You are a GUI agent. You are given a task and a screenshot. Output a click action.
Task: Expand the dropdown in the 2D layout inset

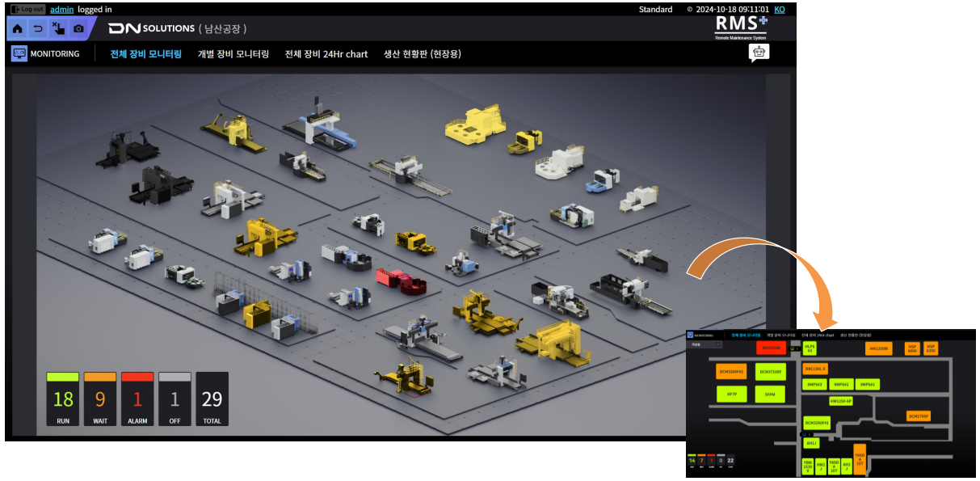pos(705,344)
